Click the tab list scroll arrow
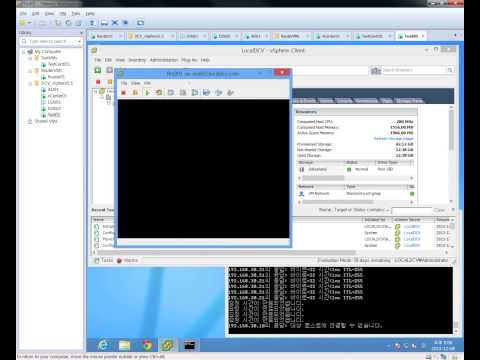 tap(455, 35)
